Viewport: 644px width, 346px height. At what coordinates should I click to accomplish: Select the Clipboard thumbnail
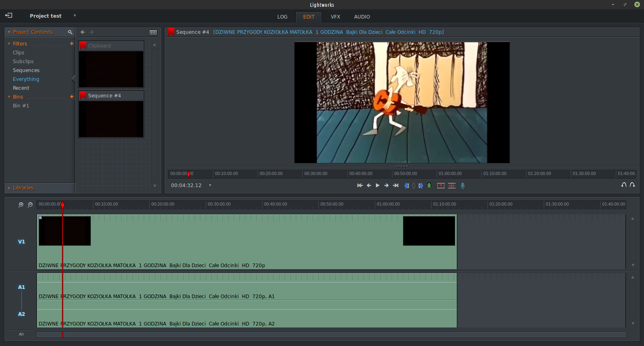(111, 64)
